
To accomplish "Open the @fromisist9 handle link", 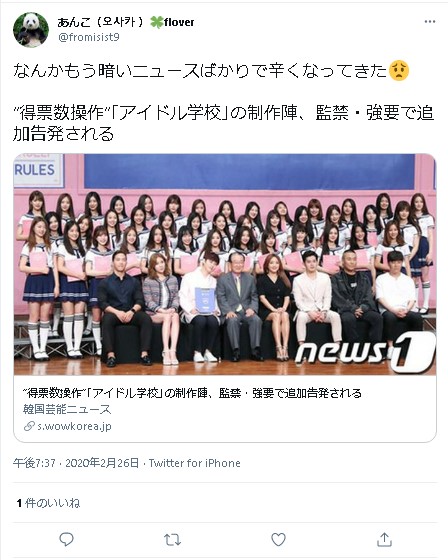I will 89,37.
